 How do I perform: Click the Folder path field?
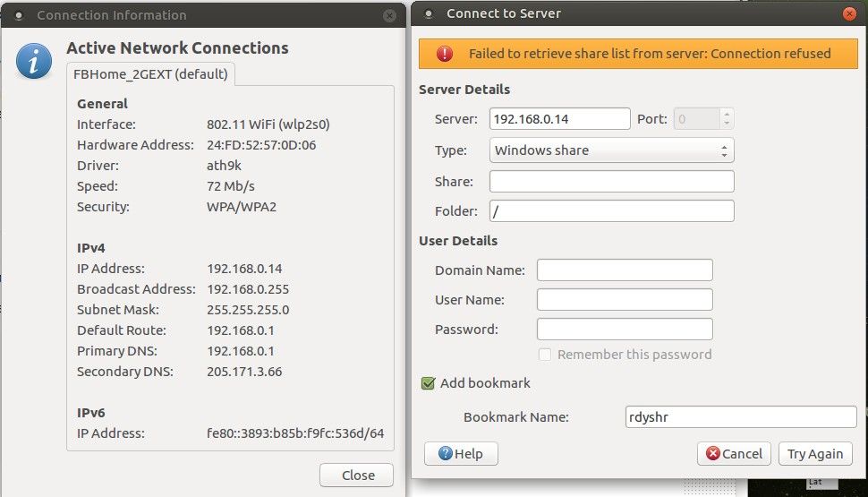pos(612,211)
